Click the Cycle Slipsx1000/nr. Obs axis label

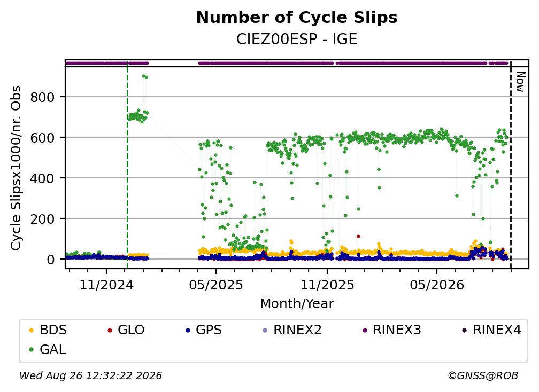click(x=16, y=168)
